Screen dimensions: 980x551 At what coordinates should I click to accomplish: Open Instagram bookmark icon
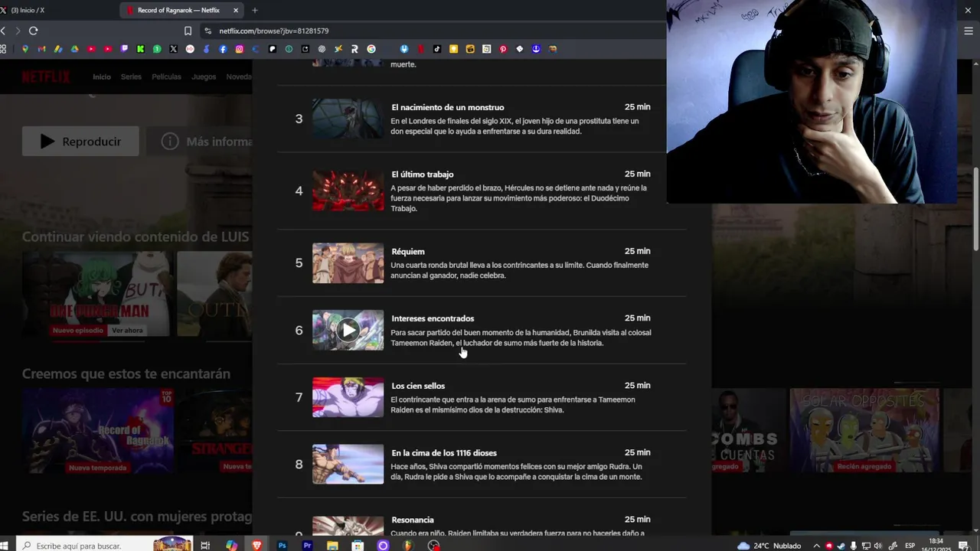tap(240, 49)
